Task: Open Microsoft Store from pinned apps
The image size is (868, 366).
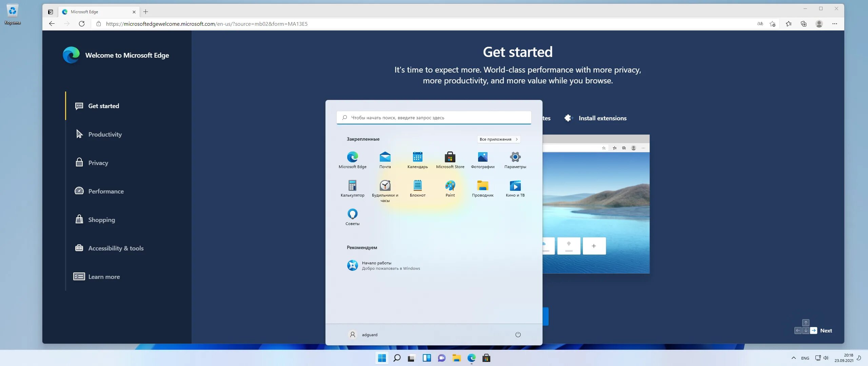Action: coord(450,160)
